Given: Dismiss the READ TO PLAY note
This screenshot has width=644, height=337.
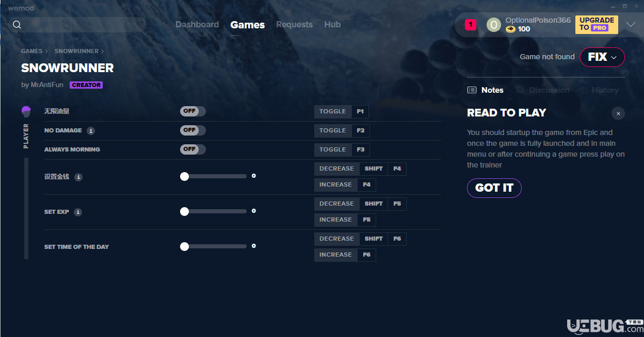Looking at the screenshot, I should (x=618, y=113).
